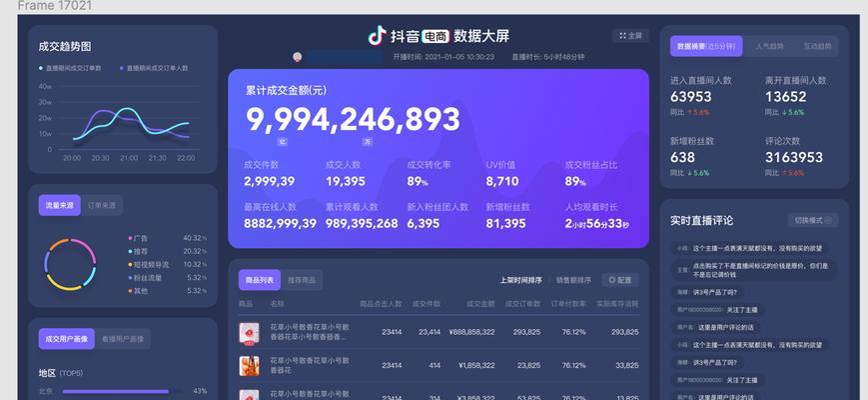Click the 人均观看时长 value 2小时56分33秒
Viewport: 868px width, 400px height.
[596, 224]
